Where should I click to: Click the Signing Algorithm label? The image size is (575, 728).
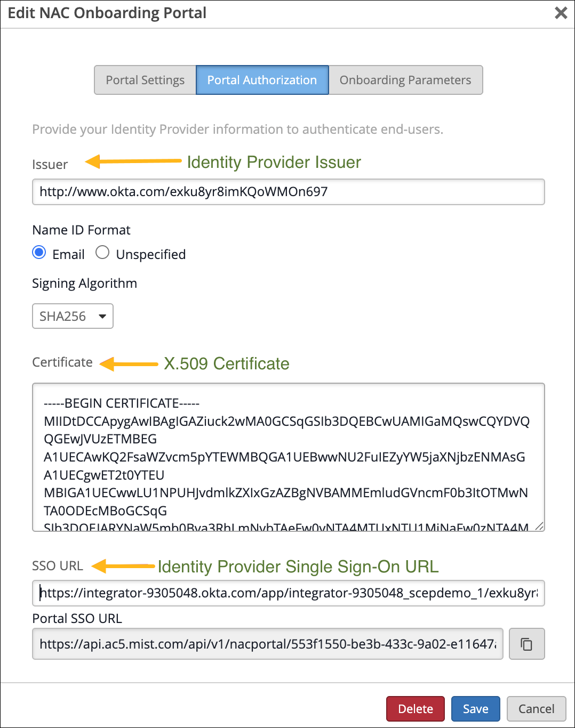pyautogui.click(x=84, y=283)
